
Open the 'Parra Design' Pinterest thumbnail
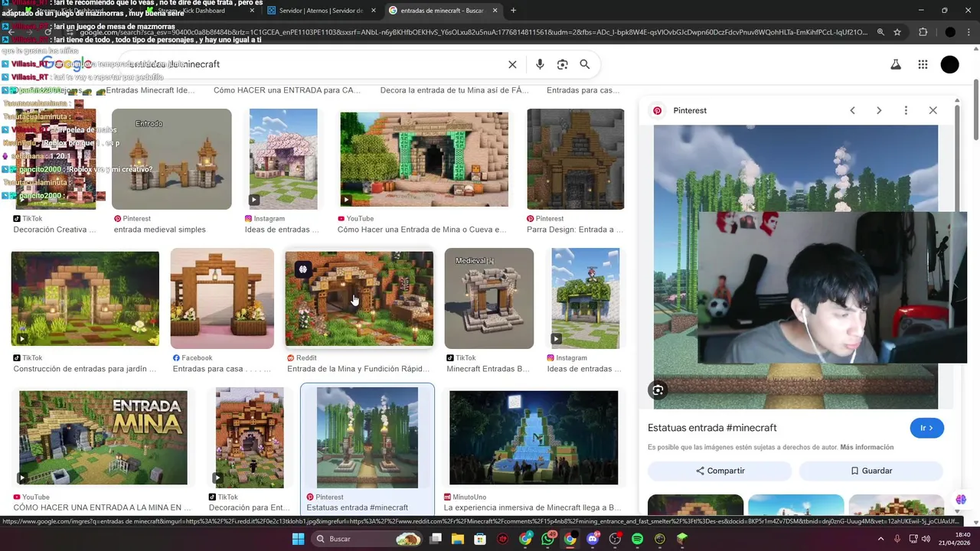point(576,159)
